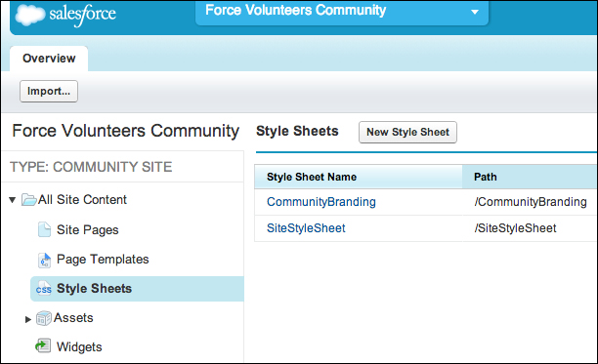Select Widgets in the site tree
Screen dimensions: 598x364
coord(79,346)
